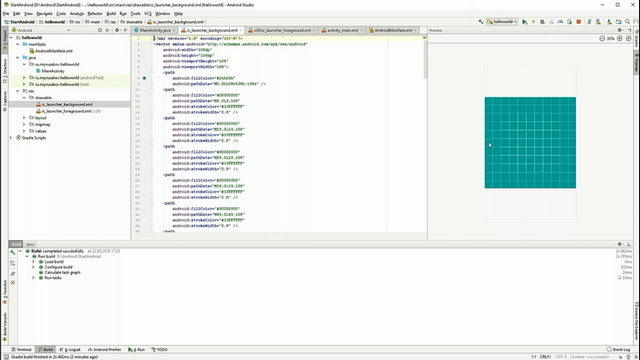Toggle pin tab icon in Build panel
The height and width of the screenshot is (360, 640).
tap(13, 273)
